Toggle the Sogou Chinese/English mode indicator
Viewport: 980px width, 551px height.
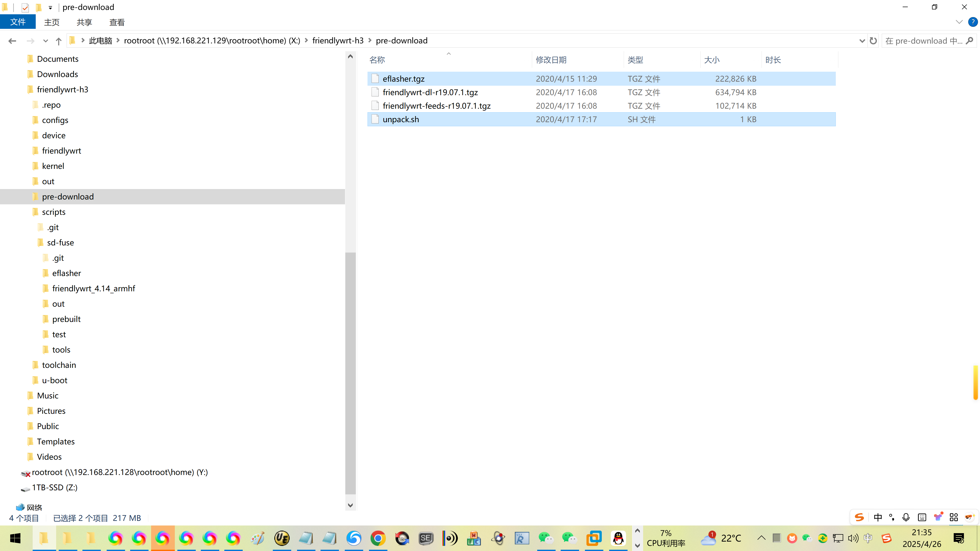tap(878, 517)
